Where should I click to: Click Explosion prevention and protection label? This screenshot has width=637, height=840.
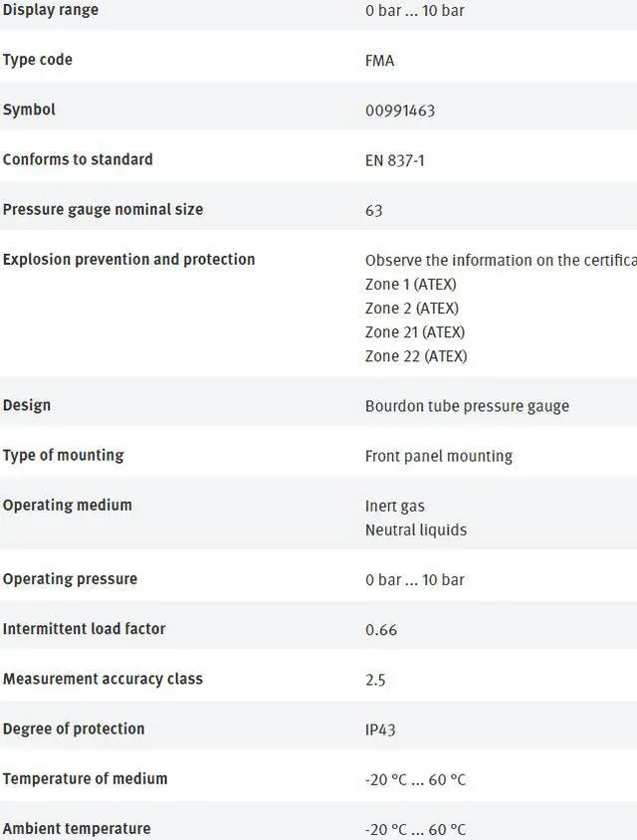[x=128, y=259]
